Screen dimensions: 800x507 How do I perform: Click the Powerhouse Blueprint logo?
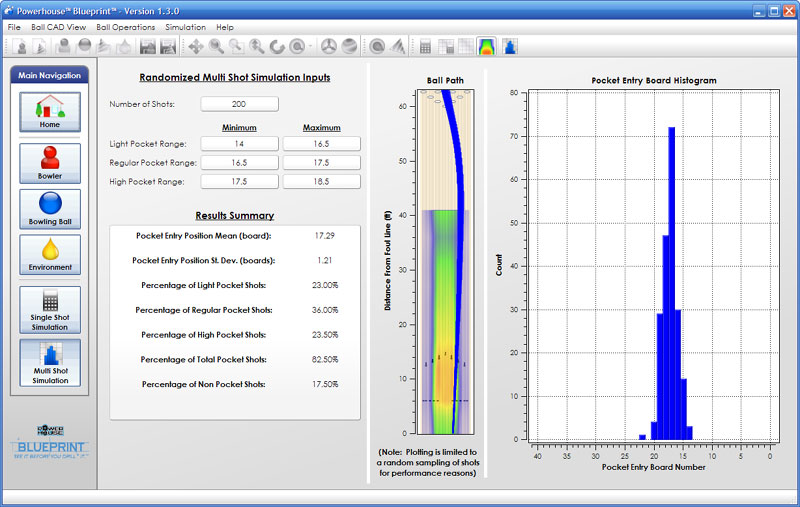coord(50,442)
